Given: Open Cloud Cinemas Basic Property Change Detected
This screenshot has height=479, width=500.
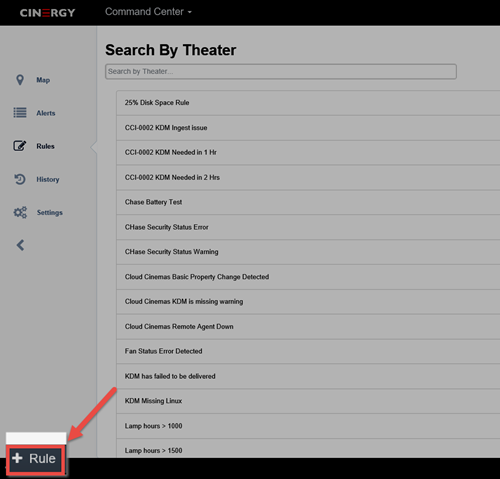Looking at the screenshot, I should click(308, 277).
